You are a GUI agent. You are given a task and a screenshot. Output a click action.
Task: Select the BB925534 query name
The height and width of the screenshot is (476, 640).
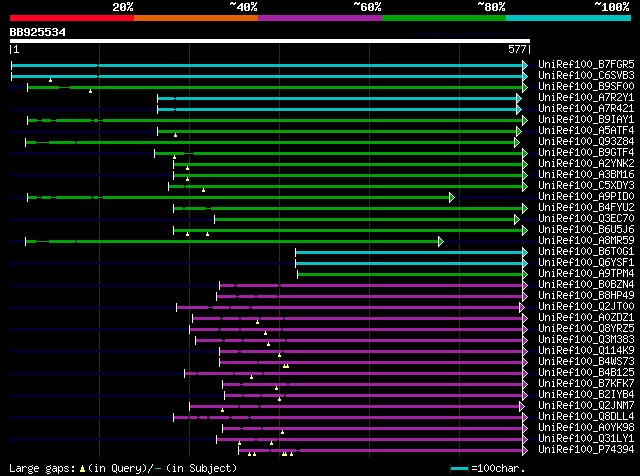point(38,32)
